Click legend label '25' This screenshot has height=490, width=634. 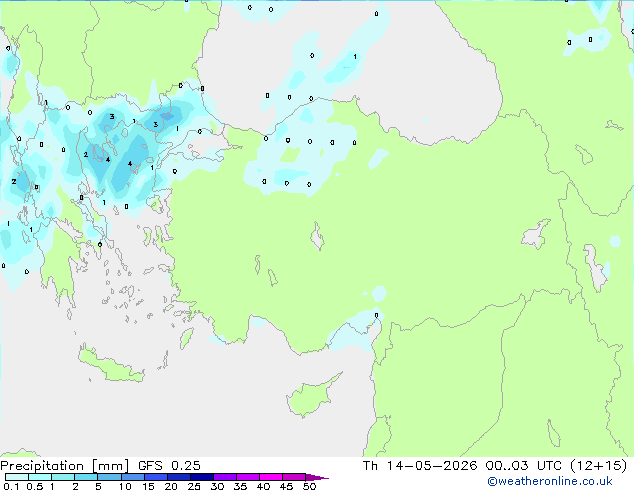[x=194, y=486]
